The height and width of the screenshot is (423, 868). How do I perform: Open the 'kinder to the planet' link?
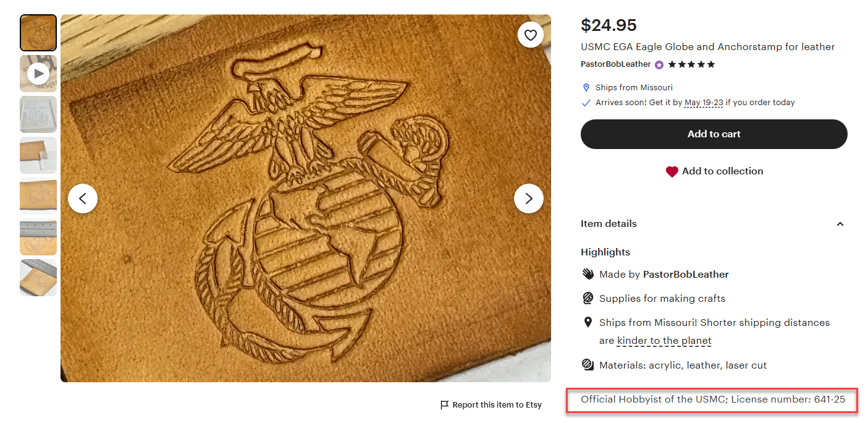click(x=664, y=341)
